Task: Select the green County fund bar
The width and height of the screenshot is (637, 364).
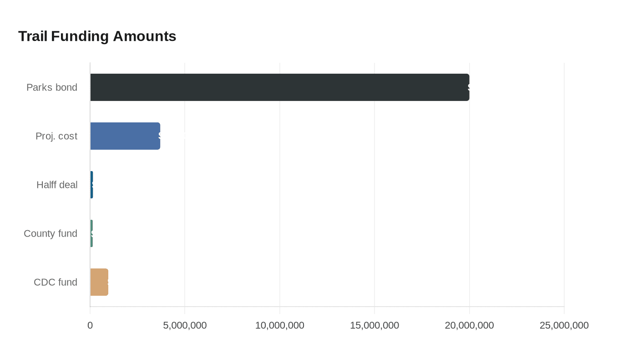Action: click(91, 233)
